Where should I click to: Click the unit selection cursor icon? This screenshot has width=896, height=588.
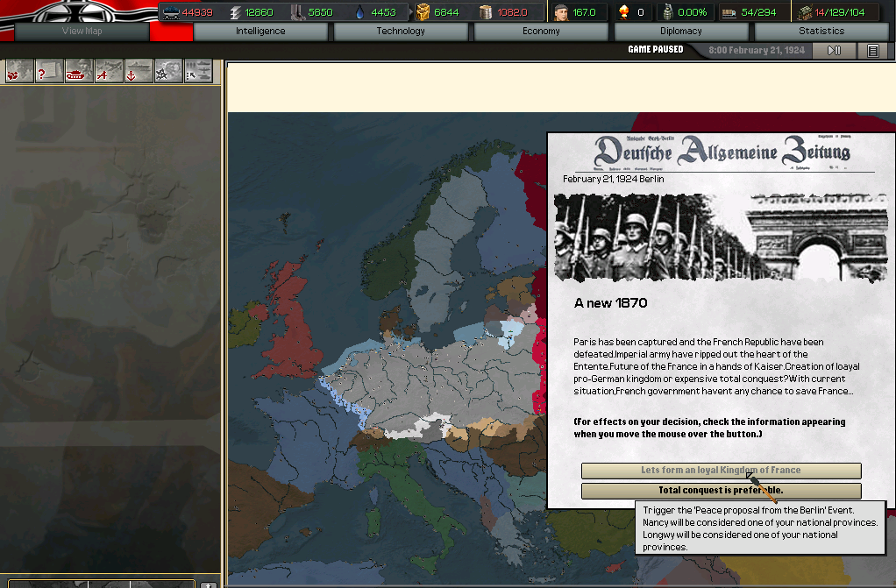click(198, 72)
